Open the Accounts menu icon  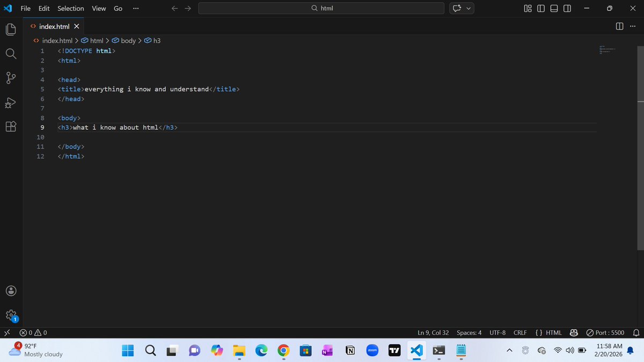click(x=11, y=291)
